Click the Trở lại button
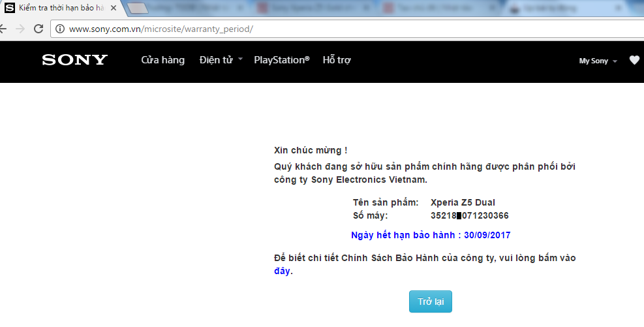 pos(431,302)
